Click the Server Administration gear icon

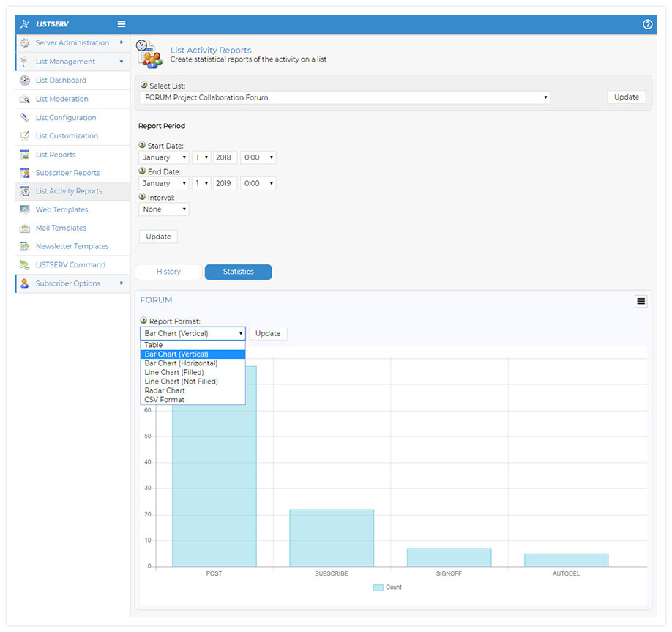tap(25, 43)
